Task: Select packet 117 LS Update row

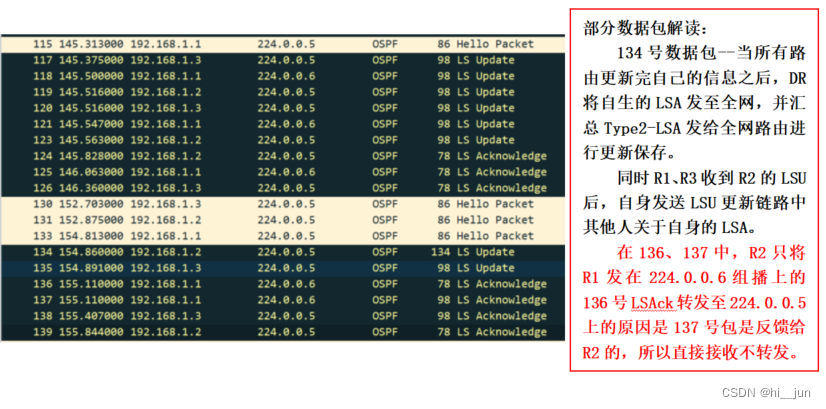Action: click(283, 60)
